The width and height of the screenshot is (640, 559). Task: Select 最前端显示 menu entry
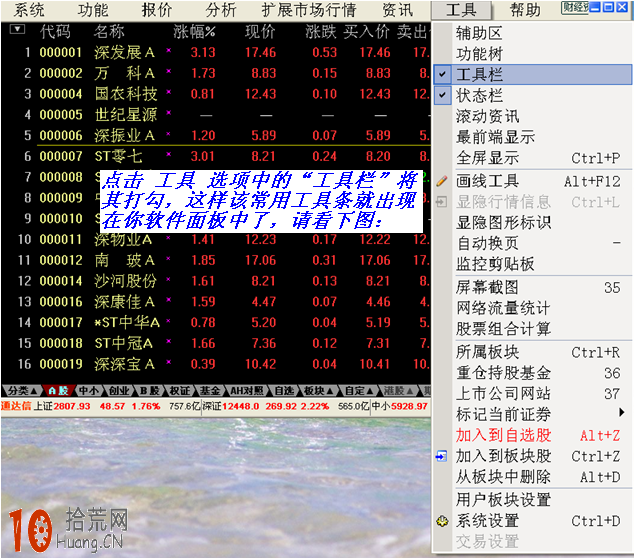point(533,138)
